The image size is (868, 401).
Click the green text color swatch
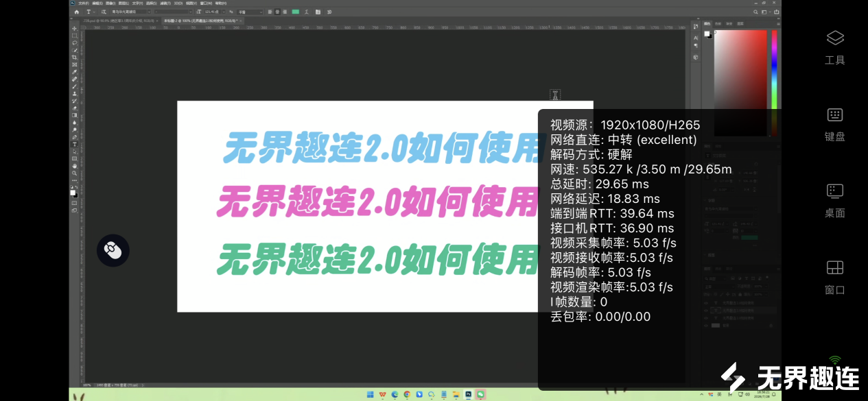pos(295,12)
